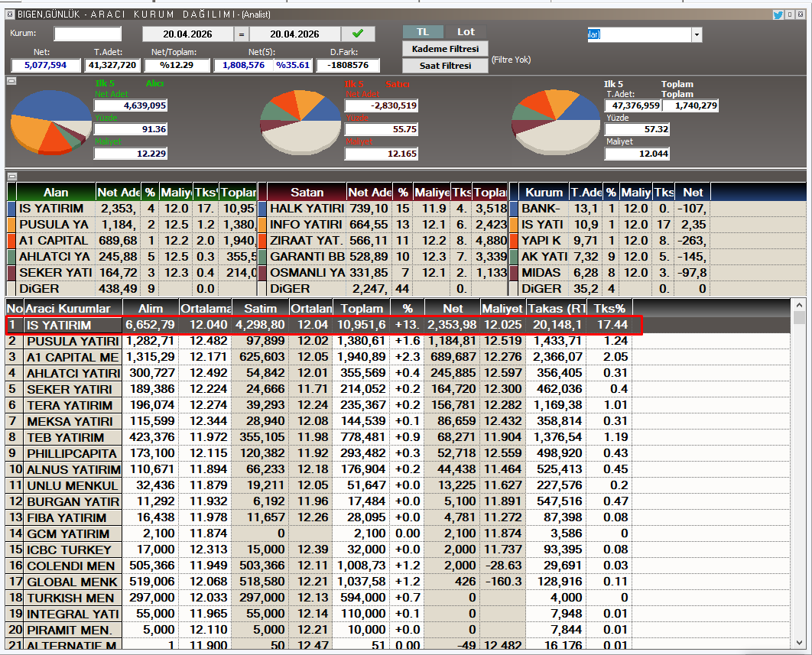Collapse the pie chart summary panel

click(x=11, y=81)
